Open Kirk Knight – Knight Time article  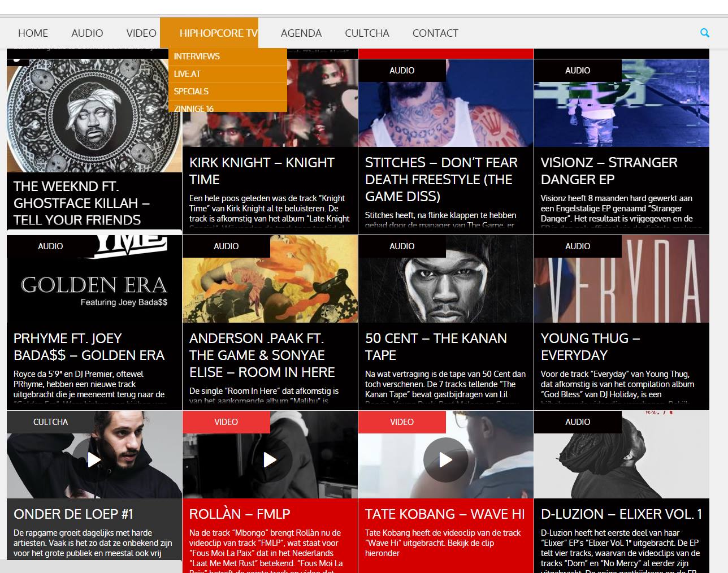(x=262, y=171)
